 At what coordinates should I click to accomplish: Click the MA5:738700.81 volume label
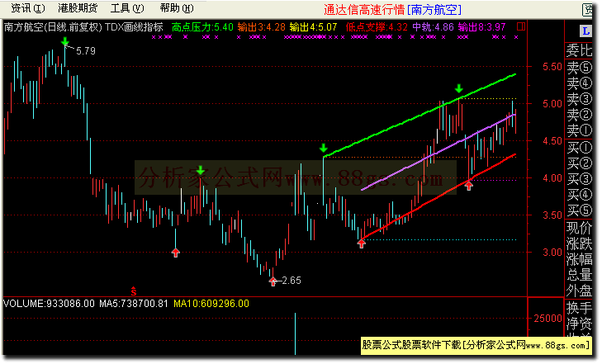[134, 304]
